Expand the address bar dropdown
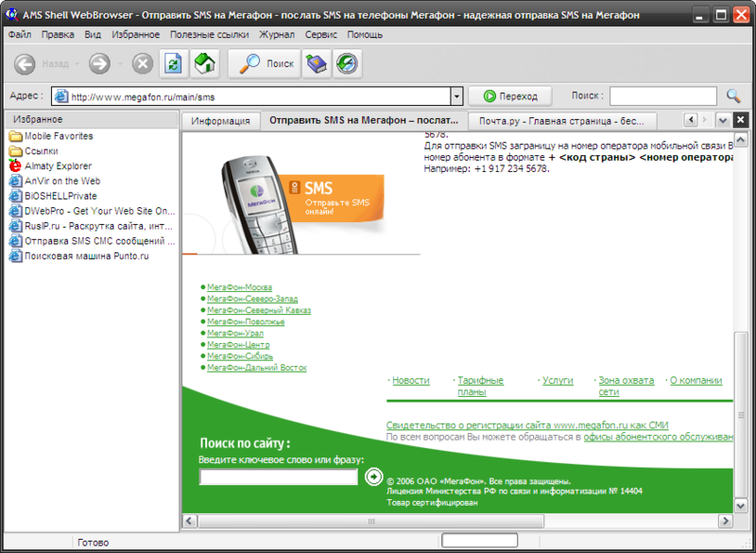756x553 pixels. pos(456,96)
